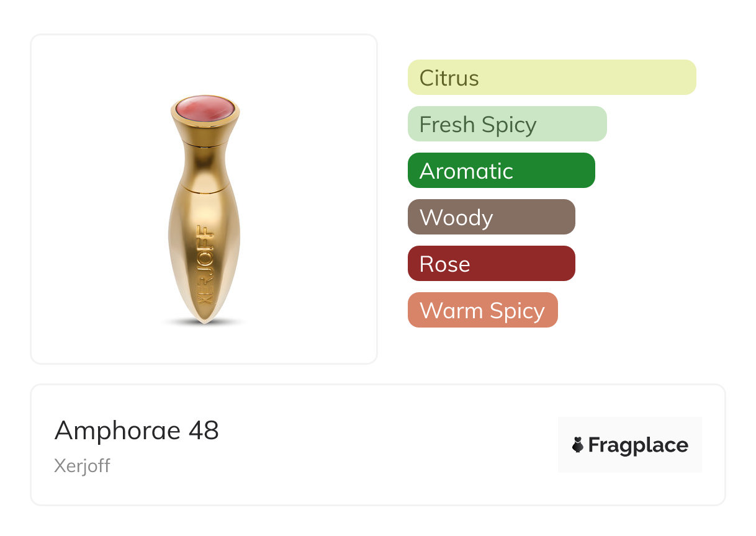
Task: Click the Amphorae 48 title
Action: click(x=137, y=430)
